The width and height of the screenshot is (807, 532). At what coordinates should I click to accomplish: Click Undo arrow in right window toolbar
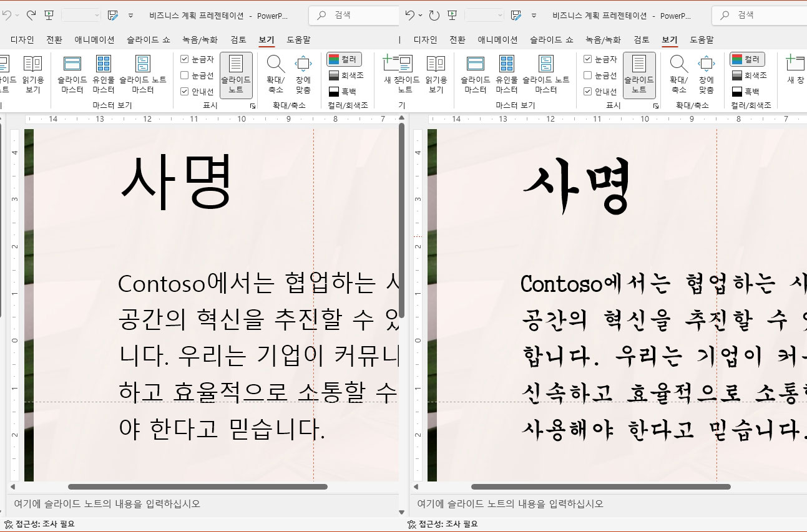410,14
